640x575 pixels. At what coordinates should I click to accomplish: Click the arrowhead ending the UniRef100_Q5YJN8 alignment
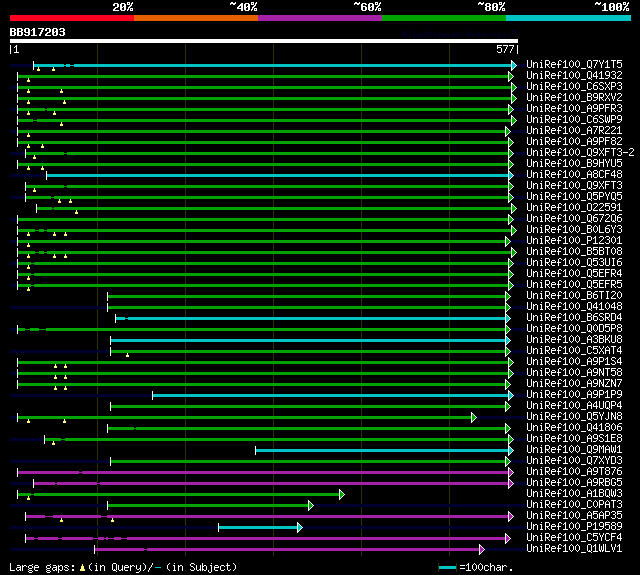(x=474, y=417)
